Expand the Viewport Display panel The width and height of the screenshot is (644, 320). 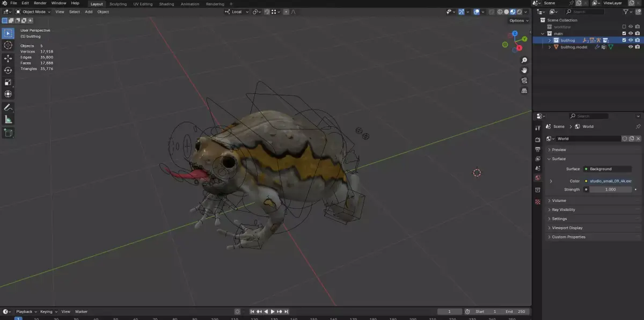point(594,228)
